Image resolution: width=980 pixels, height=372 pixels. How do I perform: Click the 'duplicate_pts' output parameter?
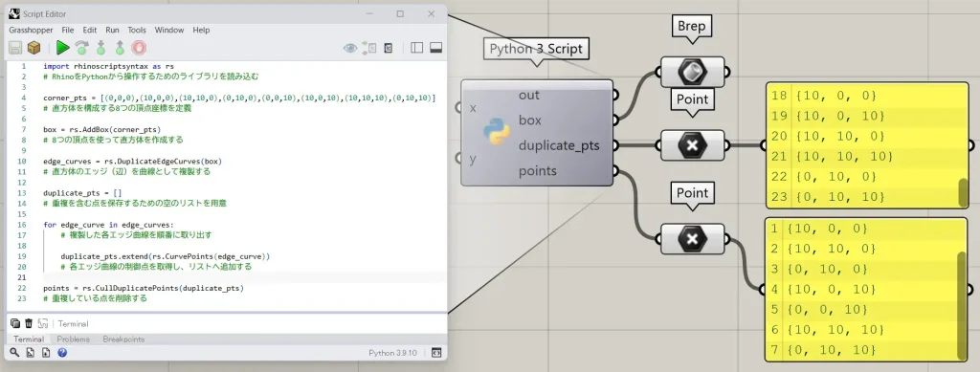coord(559,146)
